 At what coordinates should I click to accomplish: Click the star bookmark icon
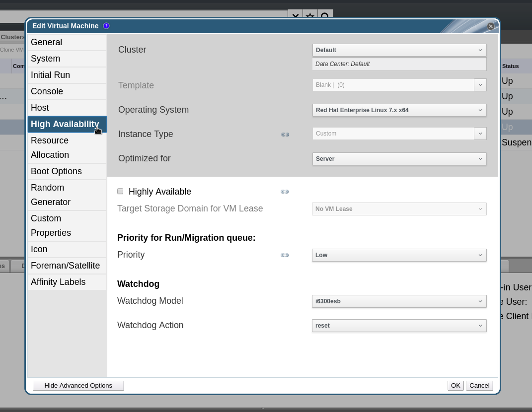310,16
